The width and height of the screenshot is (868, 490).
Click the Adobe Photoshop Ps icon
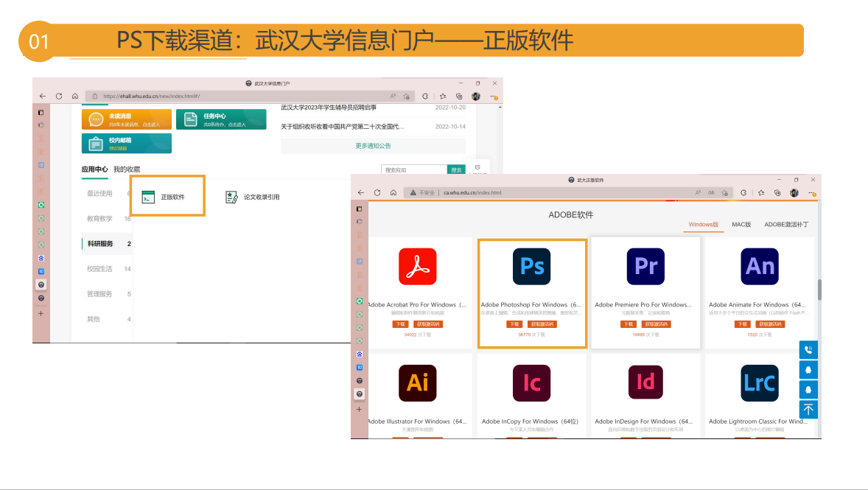pos(531,266)
